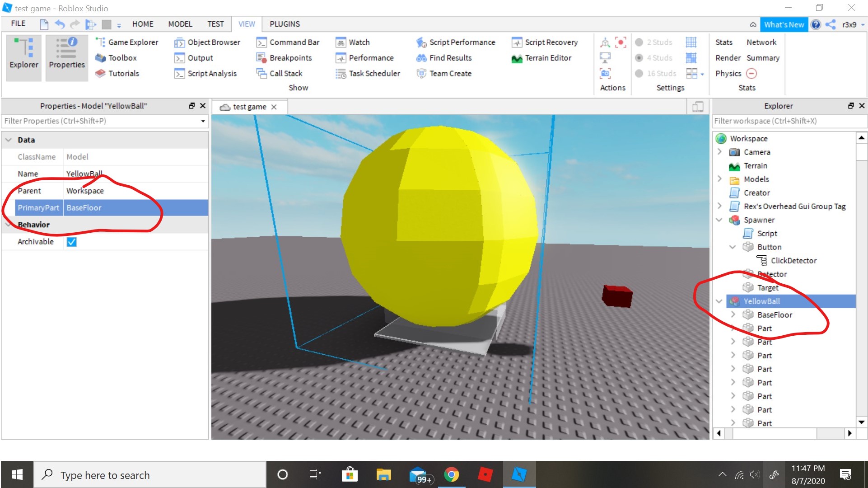This screenshot has width=868, height=488.
Task: Click the new file icon
Action: click(x=44, y=24)
